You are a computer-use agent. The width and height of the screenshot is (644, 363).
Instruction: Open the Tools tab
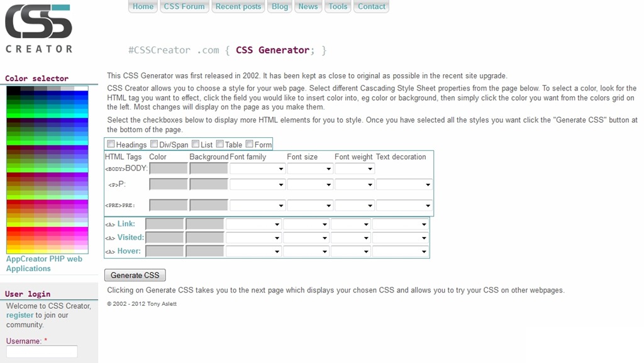pos(338,6)
